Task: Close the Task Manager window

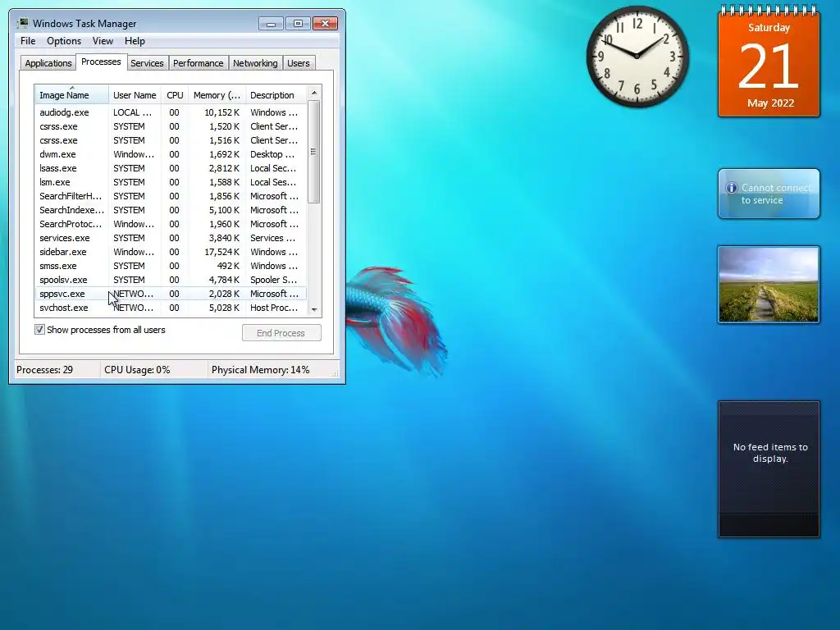Action: pos(325,24)
